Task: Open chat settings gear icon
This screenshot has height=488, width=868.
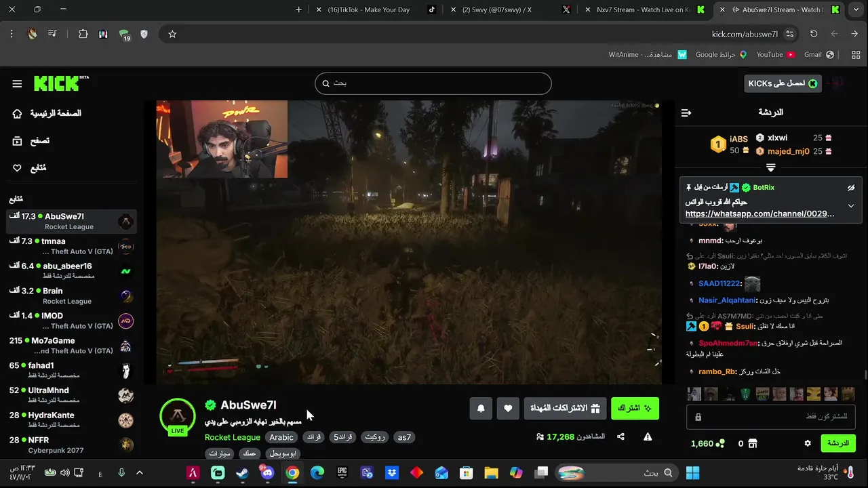Action: coord(808,443)
